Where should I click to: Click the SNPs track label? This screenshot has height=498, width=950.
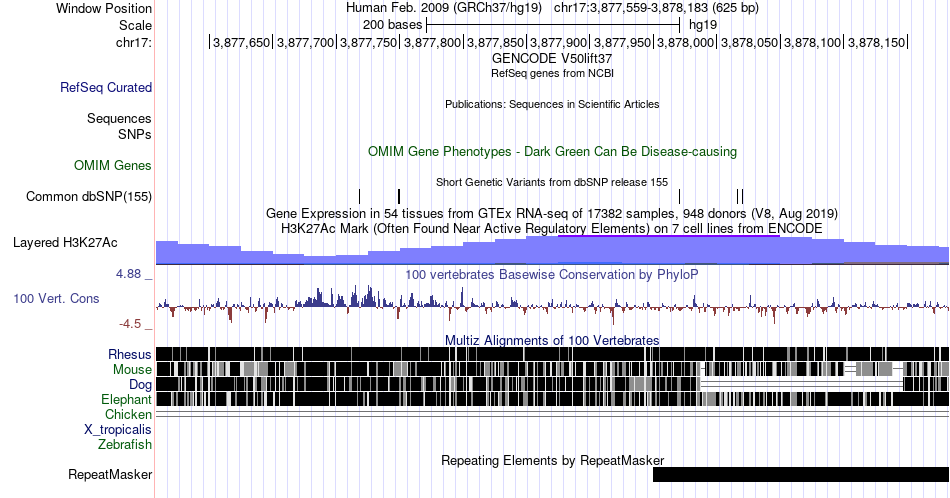pyautogui.click(x=135, y=134)
